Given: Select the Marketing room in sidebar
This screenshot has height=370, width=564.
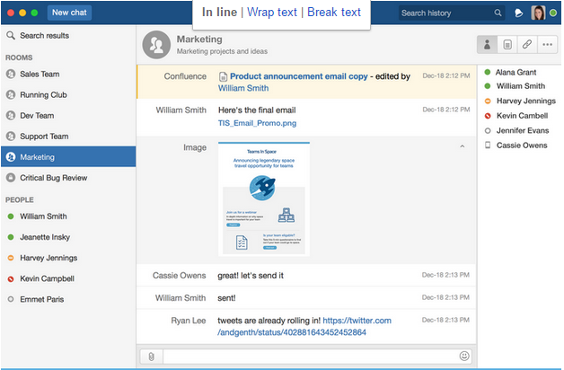Looking at the screenshot, I should (68, 157).
